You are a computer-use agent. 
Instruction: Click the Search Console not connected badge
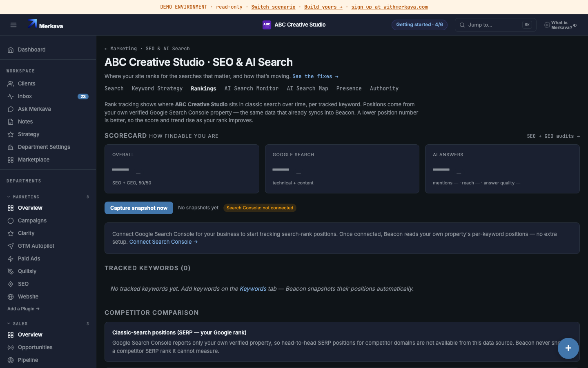pos(260,208)
